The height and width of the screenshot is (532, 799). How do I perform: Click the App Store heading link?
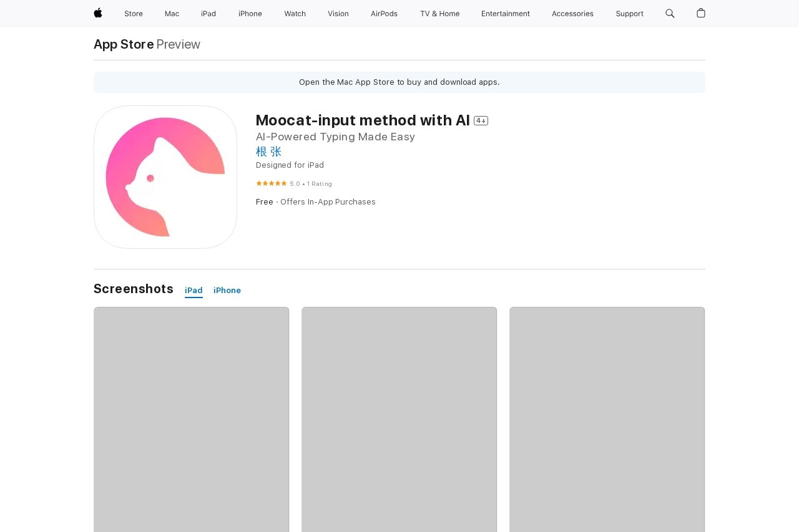point(124,44)
